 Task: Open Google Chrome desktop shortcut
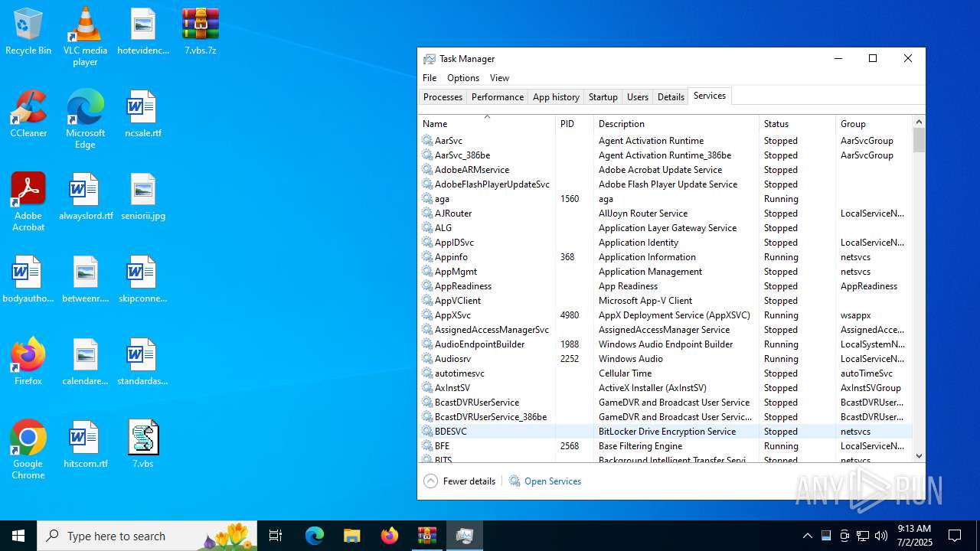[28, 450]
